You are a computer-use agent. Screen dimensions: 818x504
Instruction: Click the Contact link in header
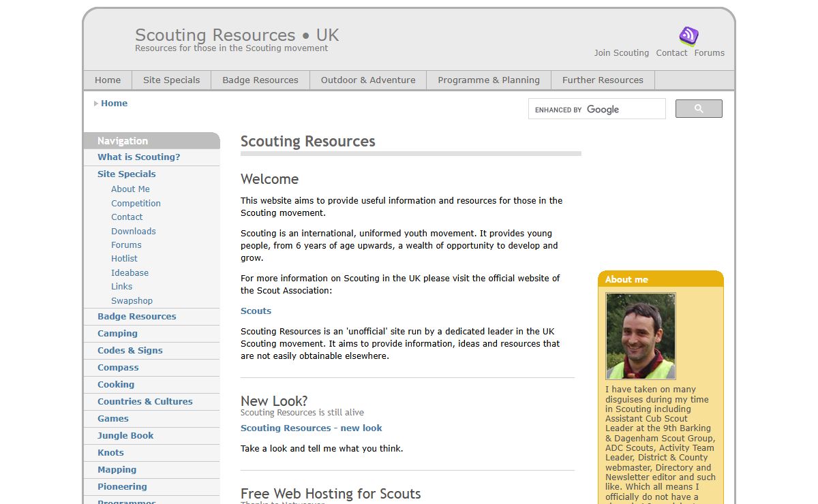pos(671,53)
